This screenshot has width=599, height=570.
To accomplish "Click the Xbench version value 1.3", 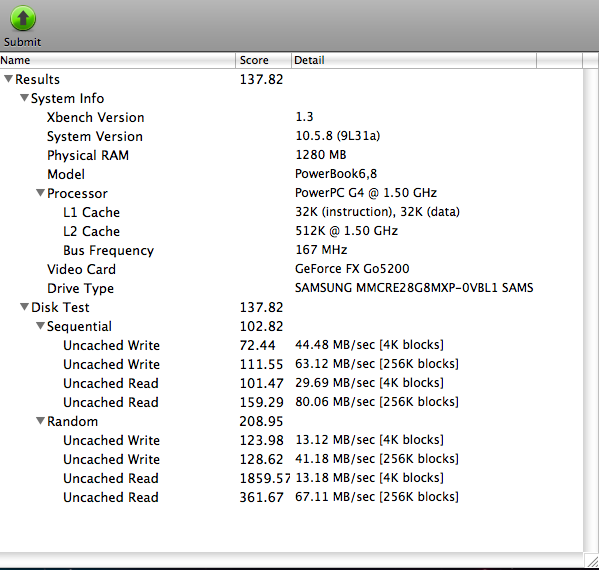I will (304, 117).
